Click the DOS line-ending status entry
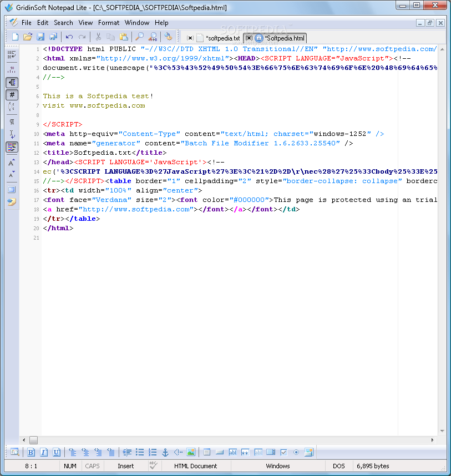This screenshot has height=476, width=451. click(339, 466)
